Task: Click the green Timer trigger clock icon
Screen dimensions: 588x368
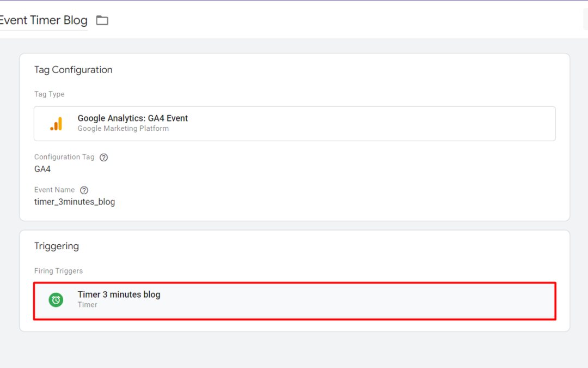Action: (56, 299)
